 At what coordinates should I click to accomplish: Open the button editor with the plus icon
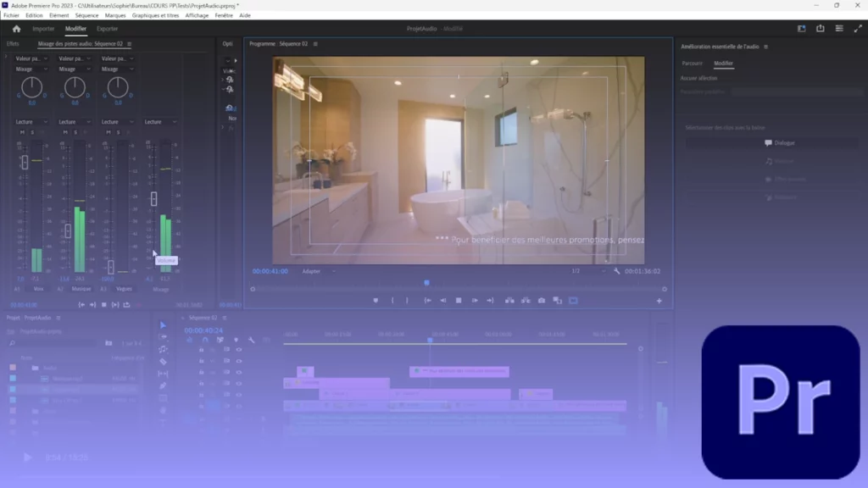(659, 300)
